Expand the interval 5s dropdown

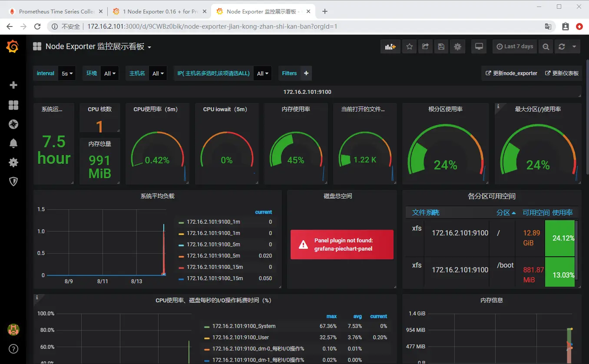67,73
